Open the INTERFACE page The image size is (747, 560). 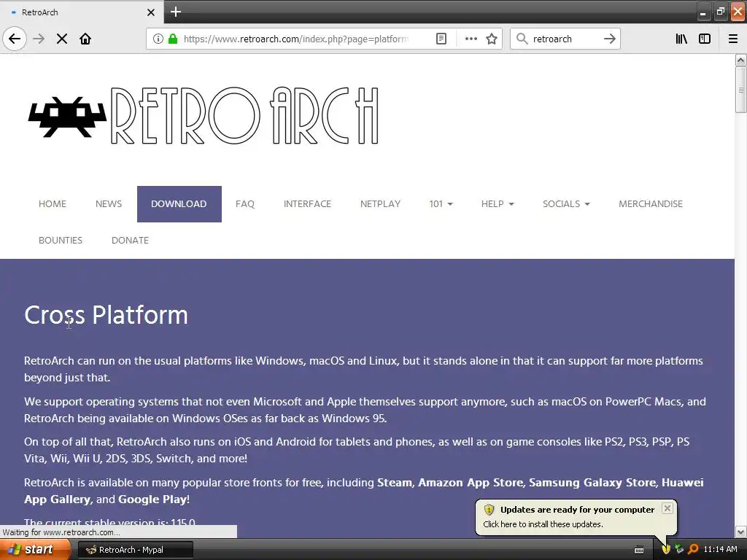(307, 204)
